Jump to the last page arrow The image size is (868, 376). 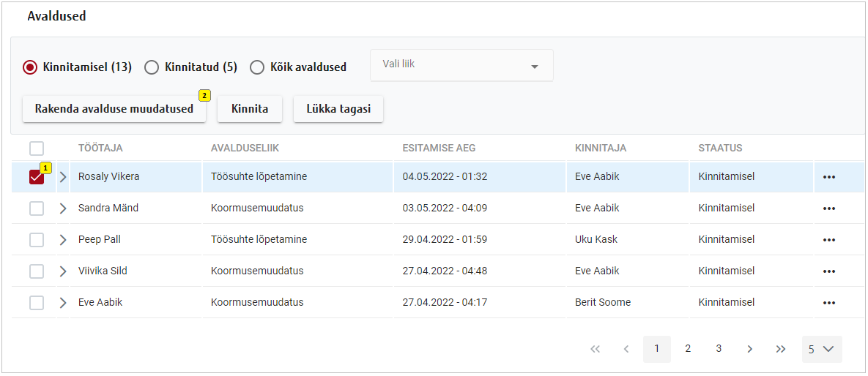pos(781,350)
